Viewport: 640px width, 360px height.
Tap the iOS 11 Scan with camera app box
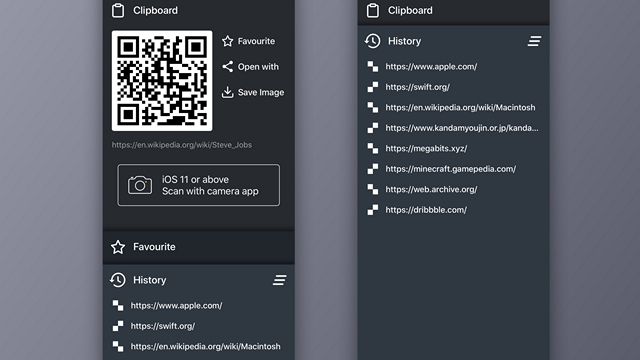point(199,185)
